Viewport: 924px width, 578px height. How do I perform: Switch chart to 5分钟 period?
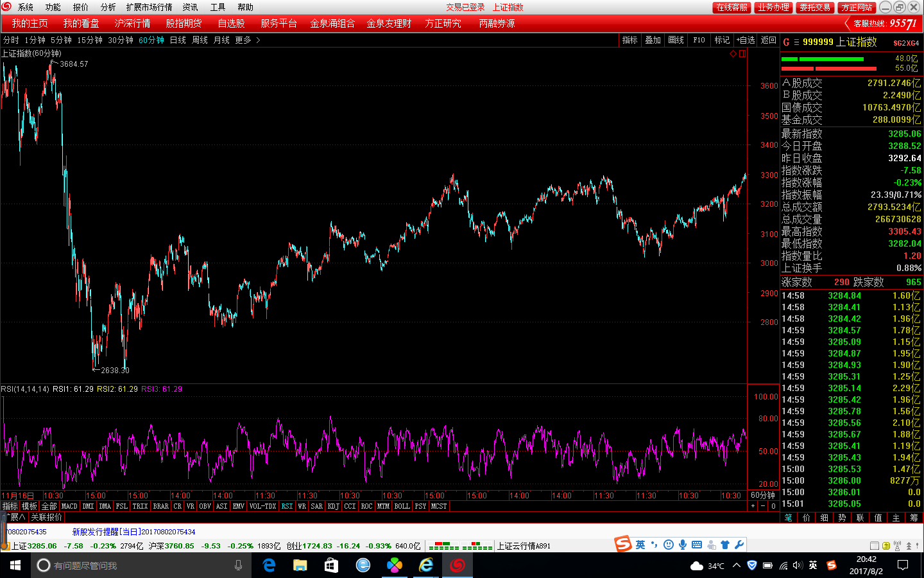[x=61, y=40]
